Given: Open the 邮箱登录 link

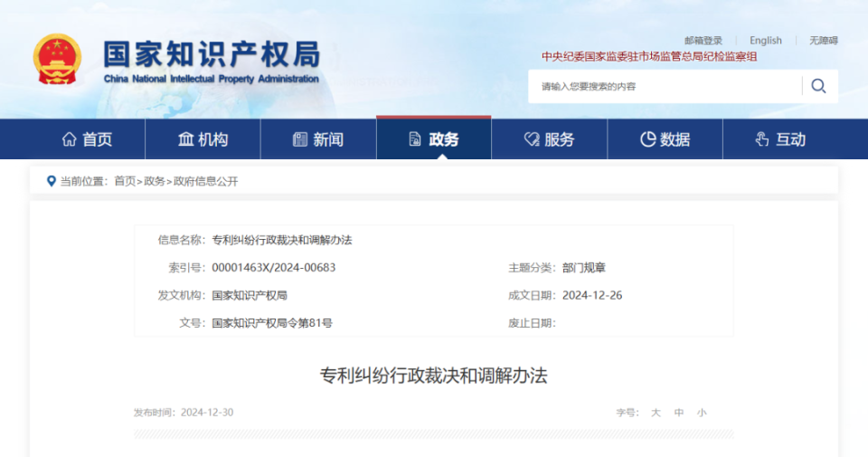Looking at the screenshot, I should (x=703, y=41).
